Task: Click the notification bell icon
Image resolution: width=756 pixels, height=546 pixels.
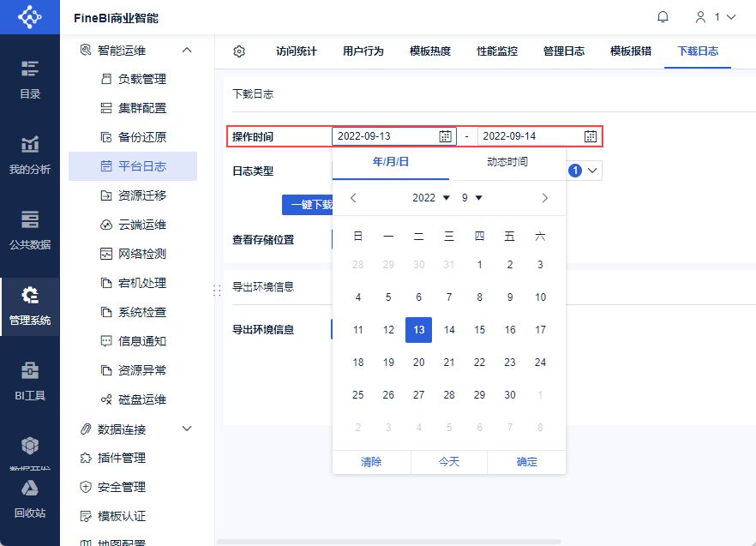Action: 663,17
